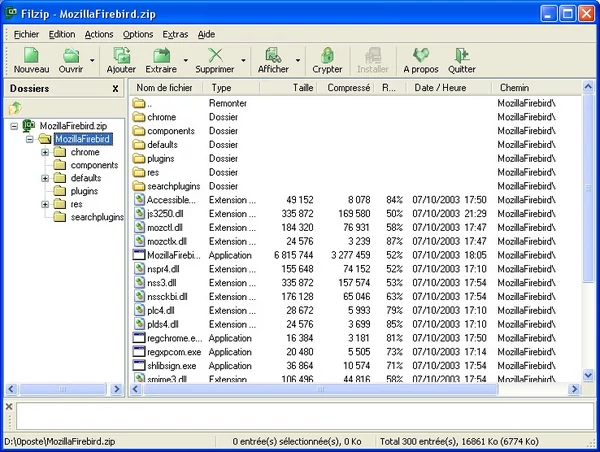Click the Nouveau toolbar icon
This screenshot has width=600, height=452.
click(31, 55)
